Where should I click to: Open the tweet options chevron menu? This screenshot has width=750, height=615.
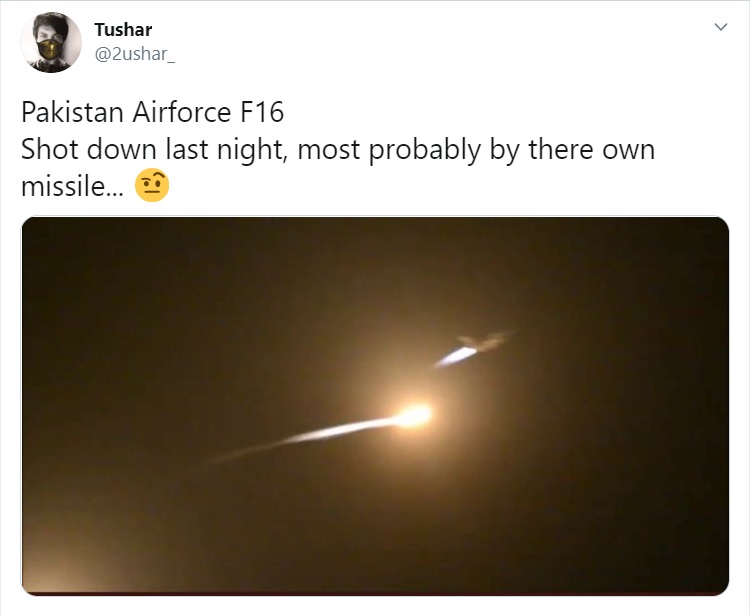721,30
